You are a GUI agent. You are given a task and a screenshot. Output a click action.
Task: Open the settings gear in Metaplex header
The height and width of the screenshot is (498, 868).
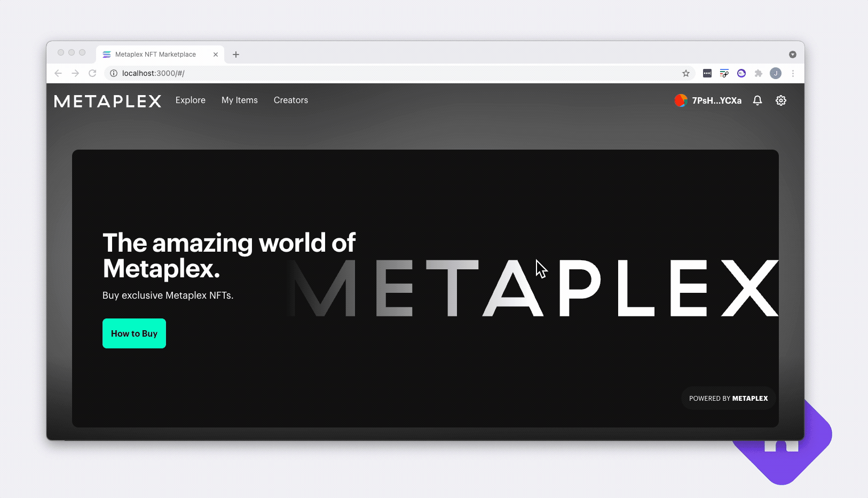pyautogui.click(x=780, y=100)
